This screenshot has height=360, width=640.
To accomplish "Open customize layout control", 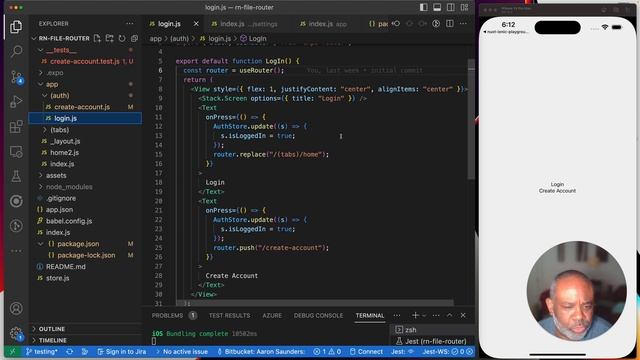I will (464, 7).
